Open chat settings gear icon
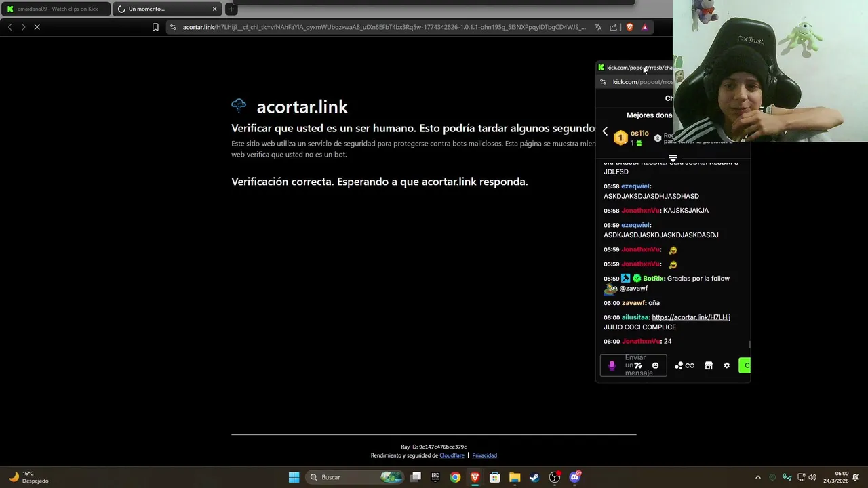This screenshot has width=868, height=488. 726,365
